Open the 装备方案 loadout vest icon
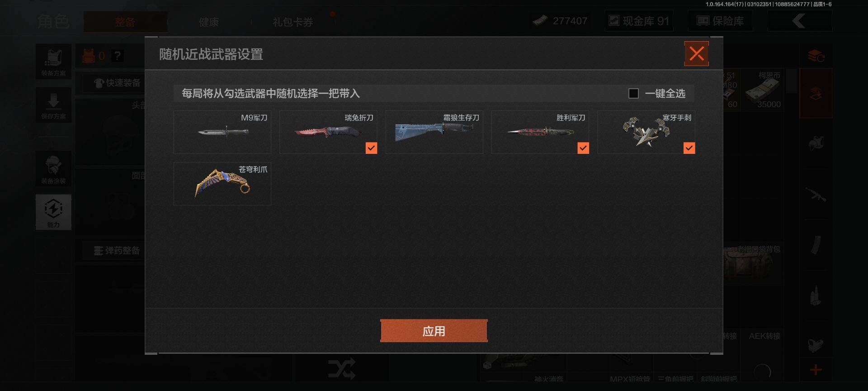Viewport: 868px width, 391px height. coord(53,62)
